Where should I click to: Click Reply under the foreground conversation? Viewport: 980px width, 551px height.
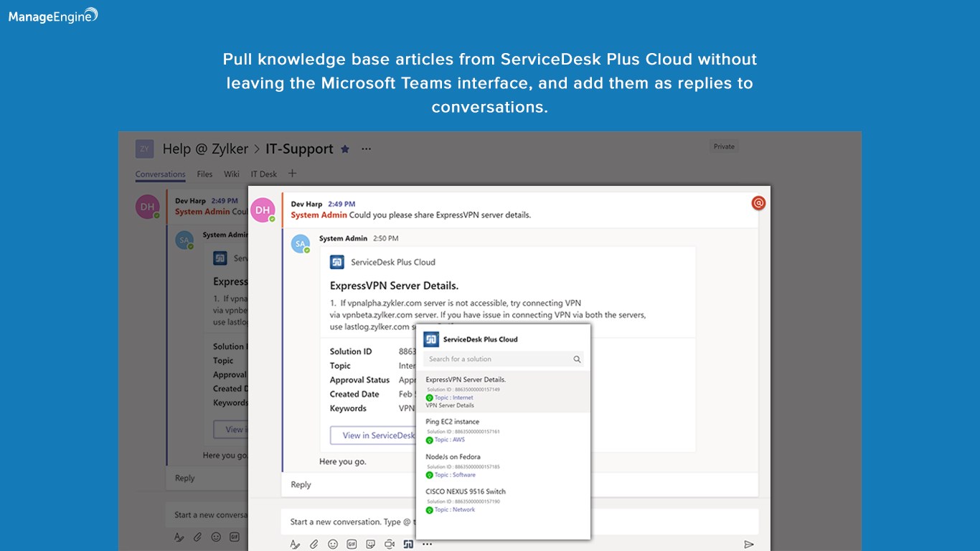pyautogui.click(x=301, y=485)
